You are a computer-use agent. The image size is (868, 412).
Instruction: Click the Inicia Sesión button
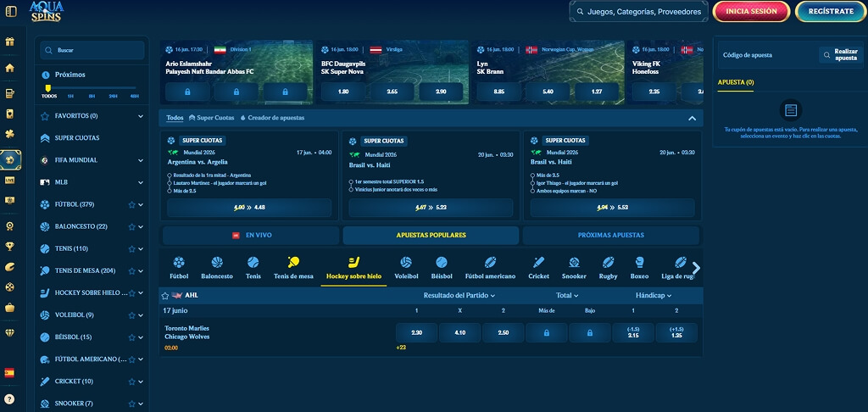click(751, 11)
